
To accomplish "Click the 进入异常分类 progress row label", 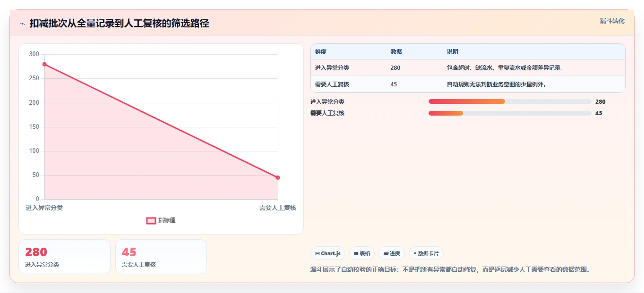I will pos(327,101).
